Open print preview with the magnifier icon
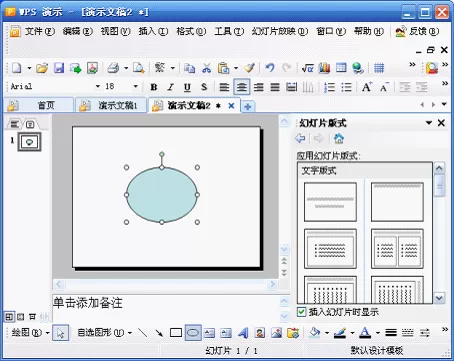 138,68
